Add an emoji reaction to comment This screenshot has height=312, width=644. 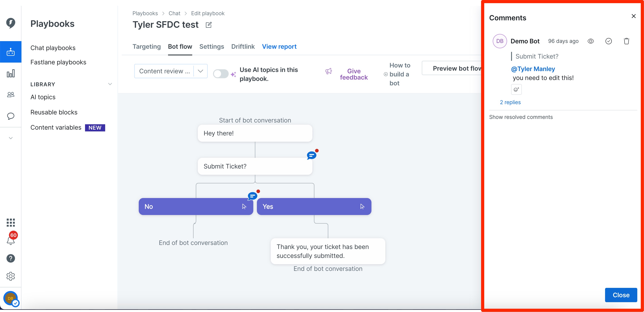pos(516,89)
